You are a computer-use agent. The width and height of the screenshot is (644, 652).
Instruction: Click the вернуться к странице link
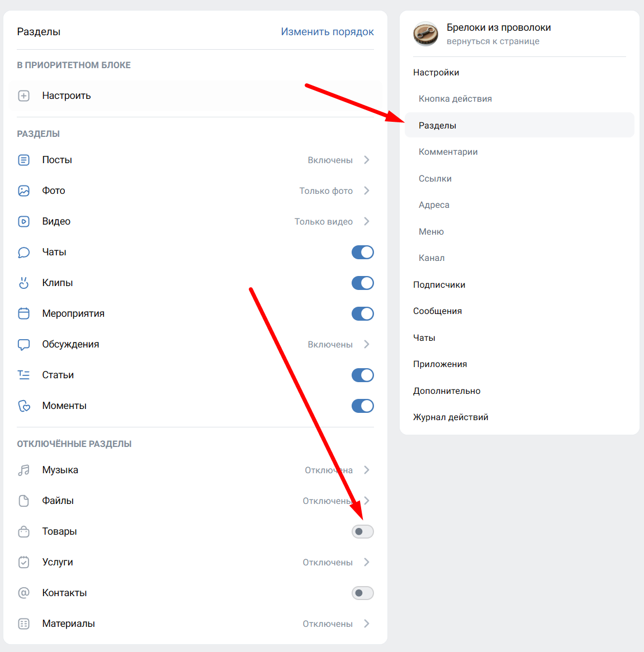493,41
